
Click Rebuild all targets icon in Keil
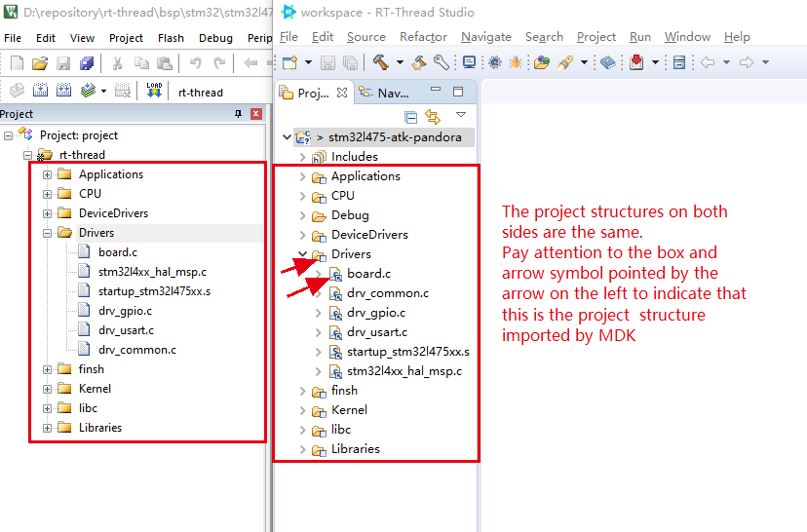[x=63, y=91]
